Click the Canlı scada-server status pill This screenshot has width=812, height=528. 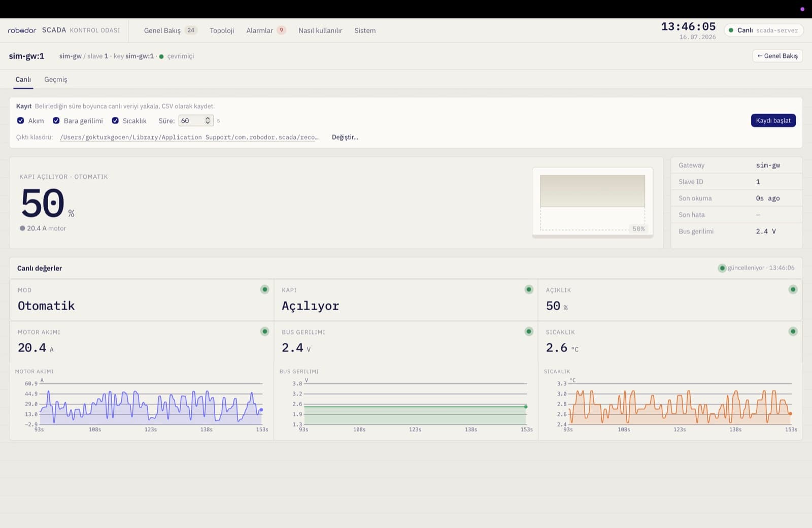763,30
